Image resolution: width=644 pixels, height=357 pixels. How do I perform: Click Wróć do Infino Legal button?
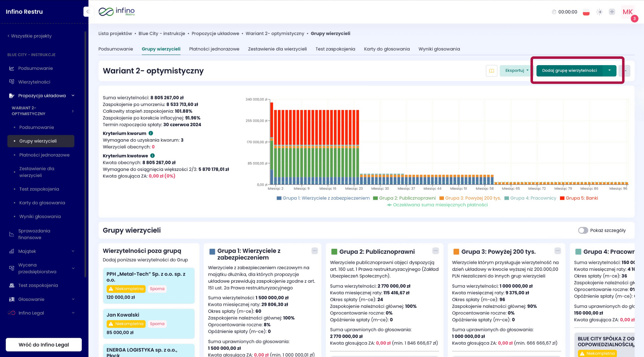(44, 345)
